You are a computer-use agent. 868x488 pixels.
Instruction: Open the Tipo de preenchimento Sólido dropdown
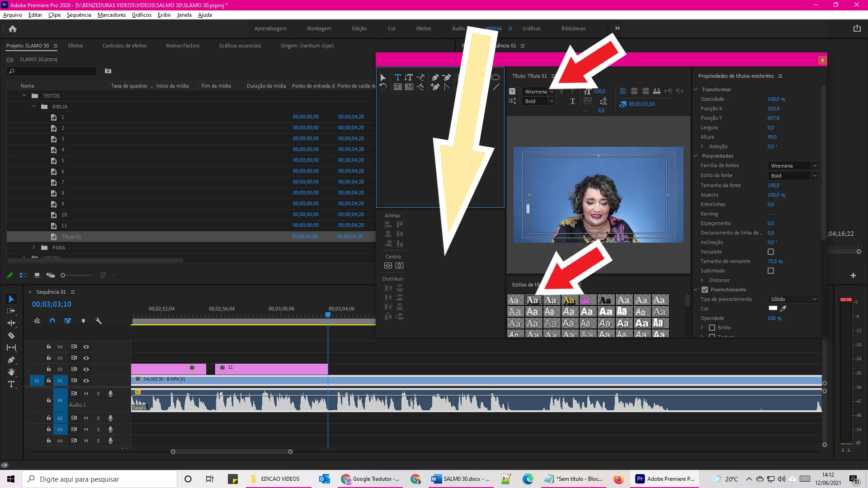[x=793, y=299]
